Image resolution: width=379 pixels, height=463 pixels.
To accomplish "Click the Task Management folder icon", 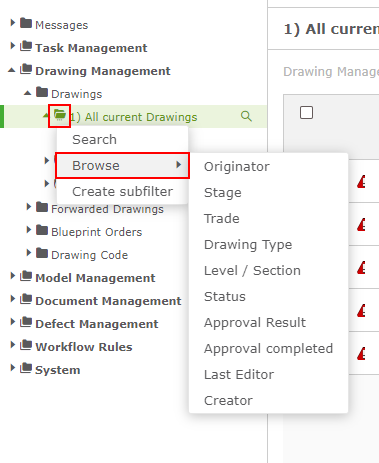I will pyautogui.click(x=26, y=46).
